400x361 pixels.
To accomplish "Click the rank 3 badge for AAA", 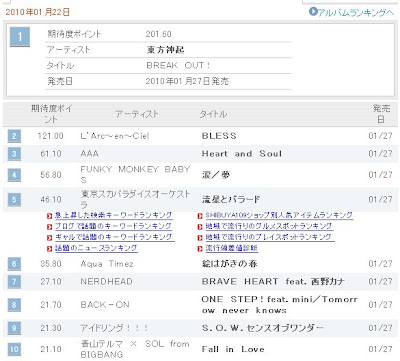I will pos(14,154).
